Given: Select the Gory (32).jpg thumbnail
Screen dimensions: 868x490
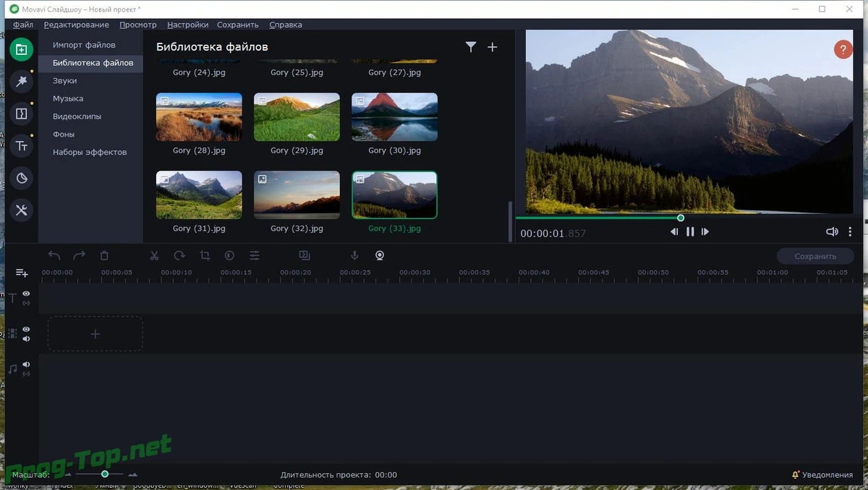Looking at the screenshot, I should coord(297,195).
